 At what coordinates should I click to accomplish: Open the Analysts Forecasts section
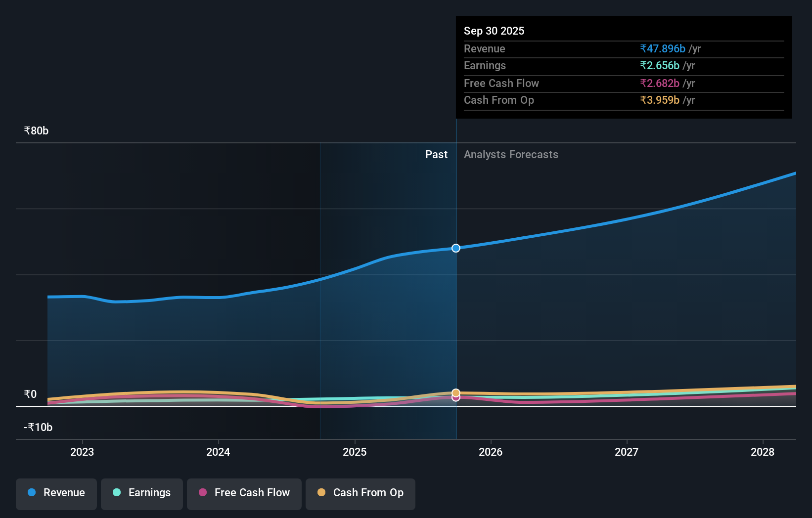[x=511, y=154]
